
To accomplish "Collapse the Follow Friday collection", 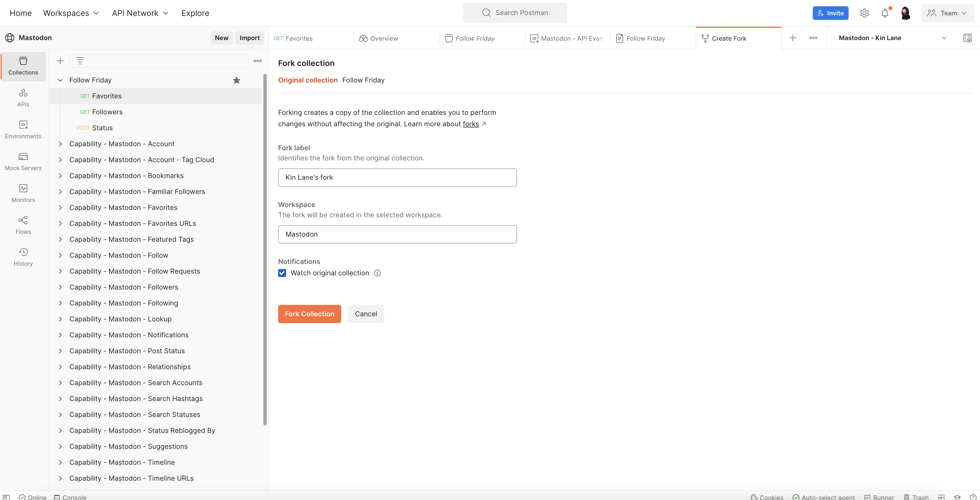I will click(60, 80).
